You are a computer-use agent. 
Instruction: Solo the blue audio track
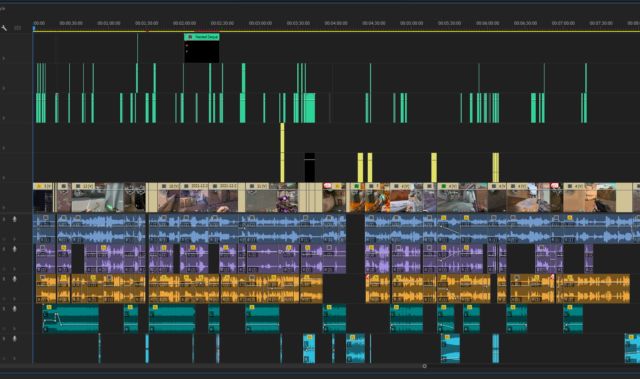4,219
